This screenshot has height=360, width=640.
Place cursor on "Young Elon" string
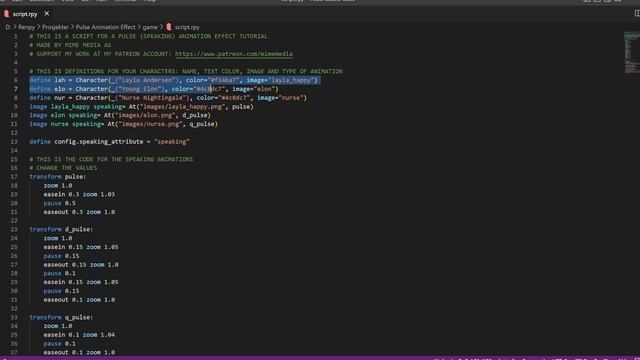[x=141, y=89]
